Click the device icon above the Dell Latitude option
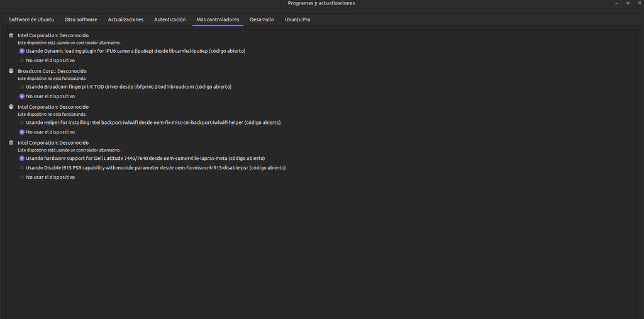The height and width of the screenshot is (319, 644). pos(11,143)
